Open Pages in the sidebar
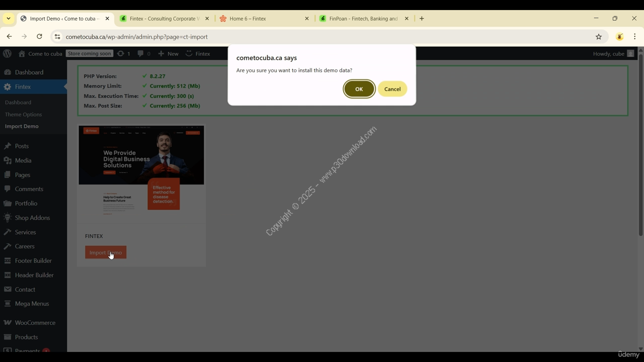This screenshot has width=644, height=362. (x=33, y=174)
